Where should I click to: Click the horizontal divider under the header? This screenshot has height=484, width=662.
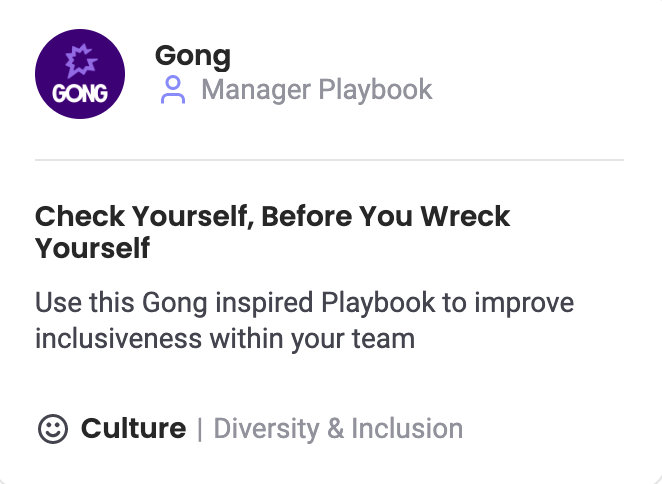coord(329,160)
